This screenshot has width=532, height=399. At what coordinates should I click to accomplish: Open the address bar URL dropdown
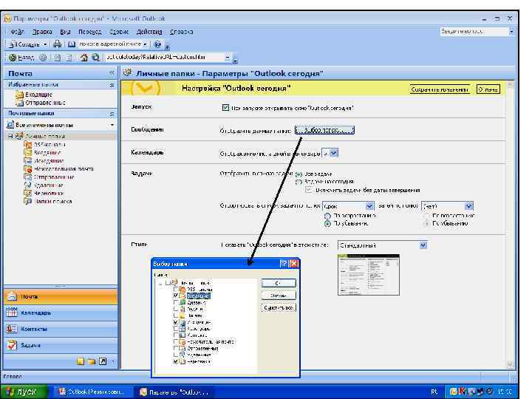(228, 58)
